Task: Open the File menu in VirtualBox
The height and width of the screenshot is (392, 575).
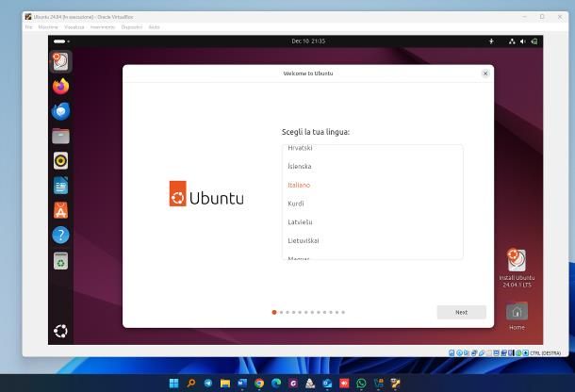Action: [x=28, y=27]
